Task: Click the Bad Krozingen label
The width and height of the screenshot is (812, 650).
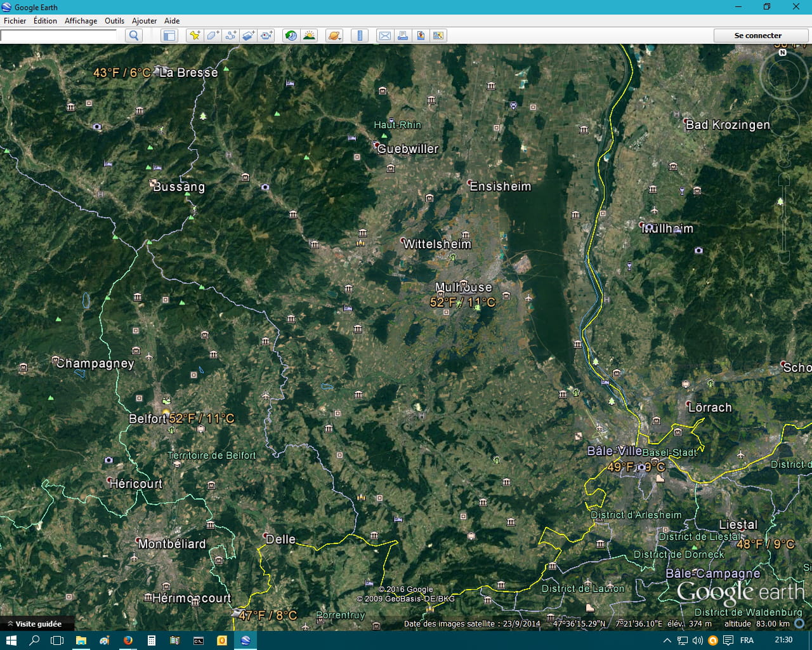Action: click(x=728, y=125)
